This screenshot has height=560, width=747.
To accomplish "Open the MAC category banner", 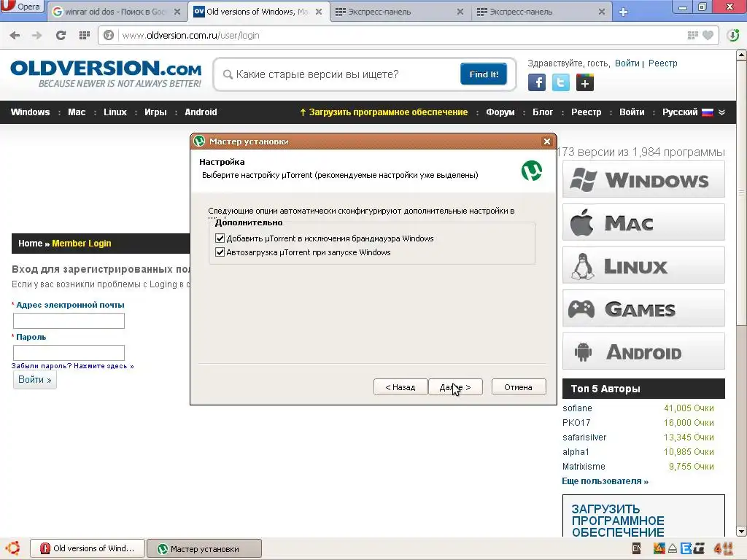I will point(643,222).
